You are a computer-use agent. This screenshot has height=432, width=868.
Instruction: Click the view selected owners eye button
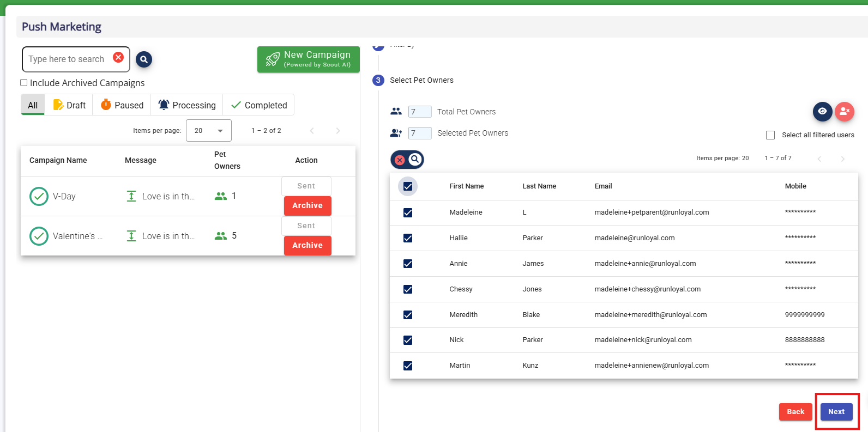(x=823, y=111)
